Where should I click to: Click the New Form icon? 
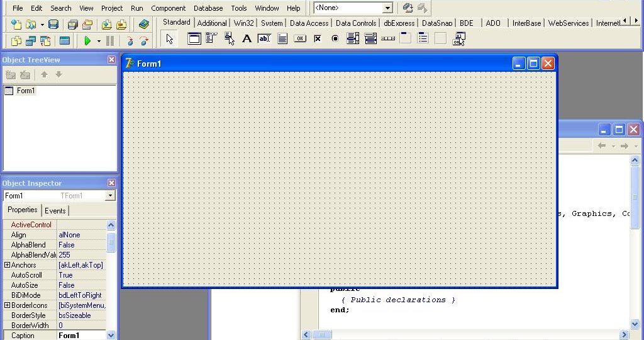point(65,41)
